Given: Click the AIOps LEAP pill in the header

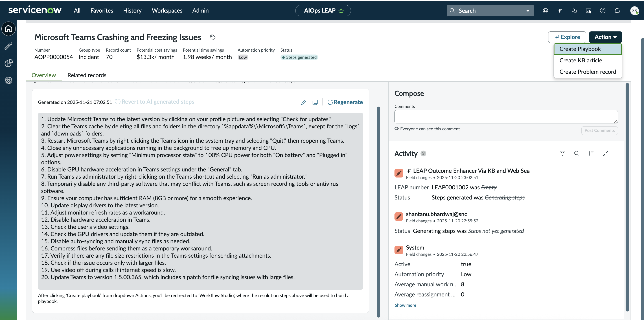Looking at the screenshot, I should pos(323,11).
